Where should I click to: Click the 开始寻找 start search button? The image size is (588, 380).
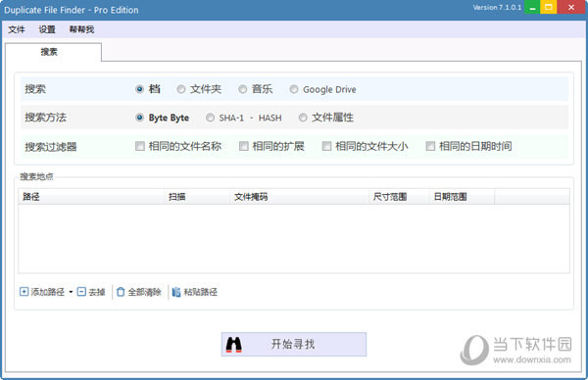coord(294,344)
